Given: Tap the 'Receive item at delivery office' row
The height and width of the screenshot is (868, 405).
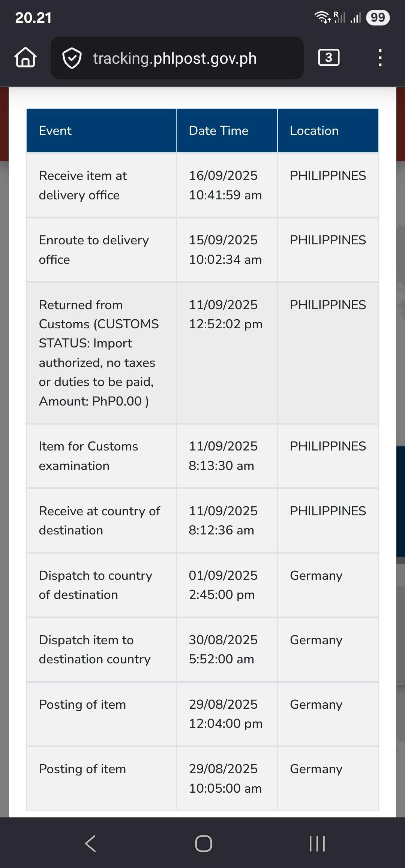Looking at the screenshot, I should [x=83, y=185].
